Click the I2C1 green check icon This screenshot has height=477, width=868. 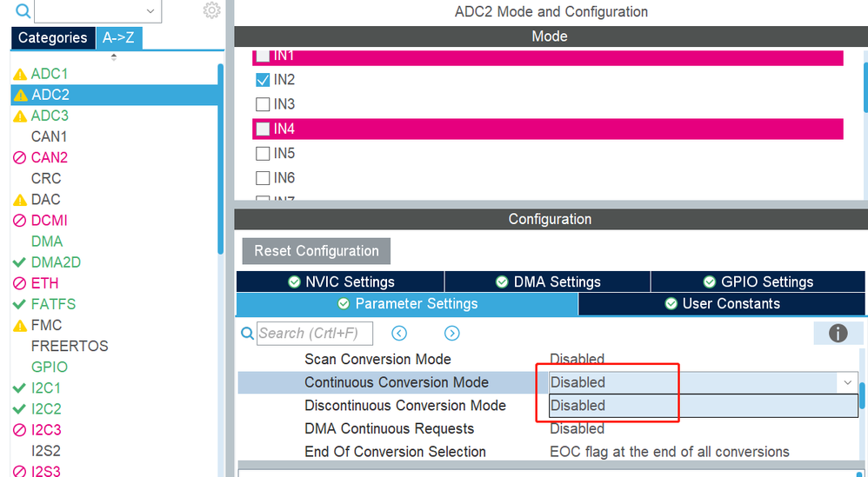(x=19, y=388)
